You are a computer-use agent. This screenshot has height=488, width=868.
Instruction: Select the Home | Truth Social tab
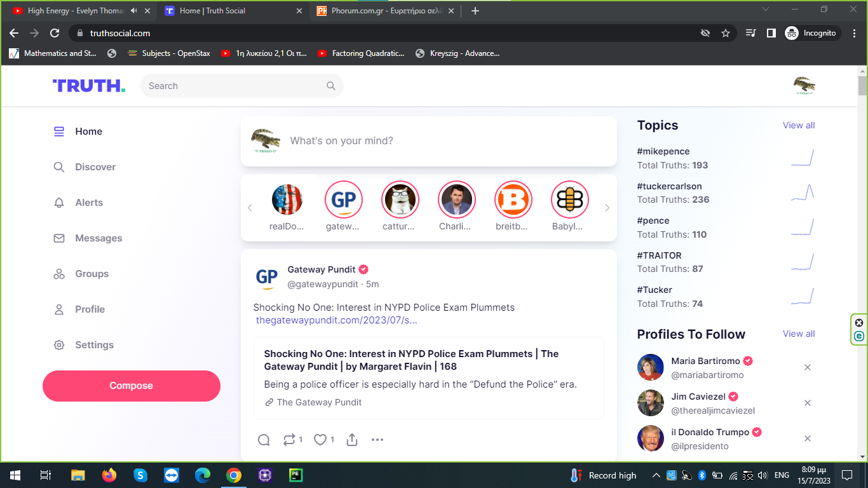(x=234, y=11)
